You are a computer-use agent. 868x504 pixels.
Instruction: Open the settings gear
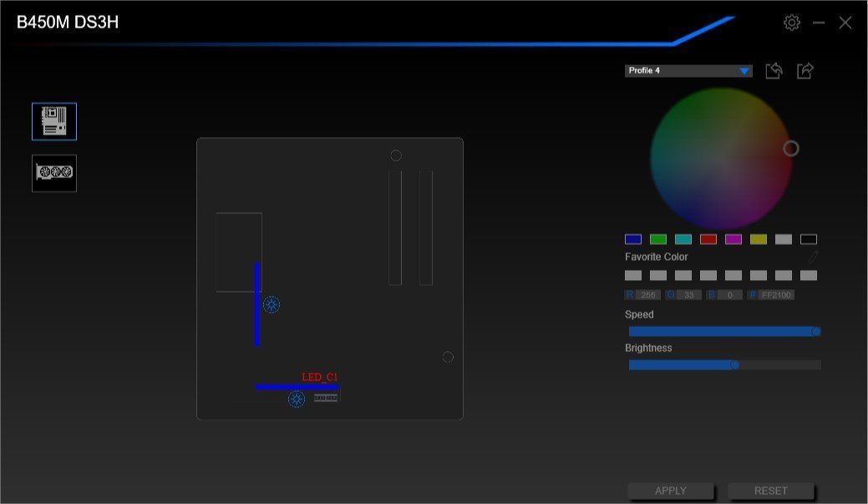click(792, 23)
